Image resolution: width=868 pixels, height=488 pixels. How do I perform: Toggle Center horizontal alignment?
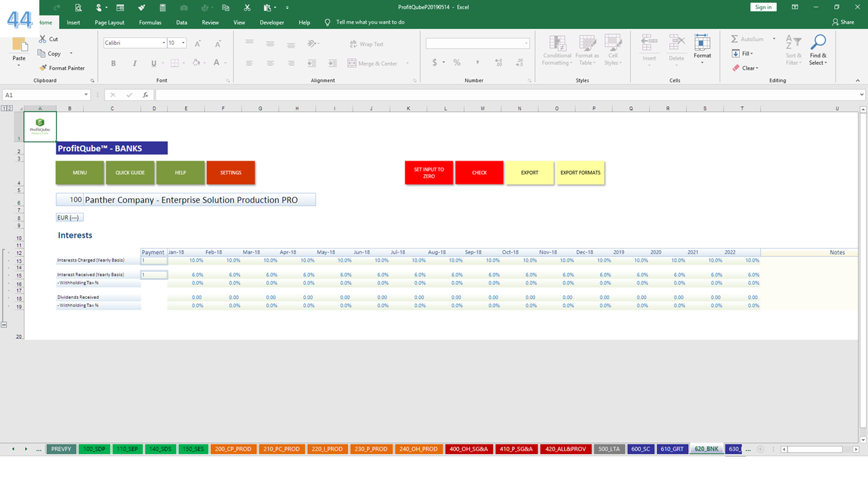[x=270, y=63]
